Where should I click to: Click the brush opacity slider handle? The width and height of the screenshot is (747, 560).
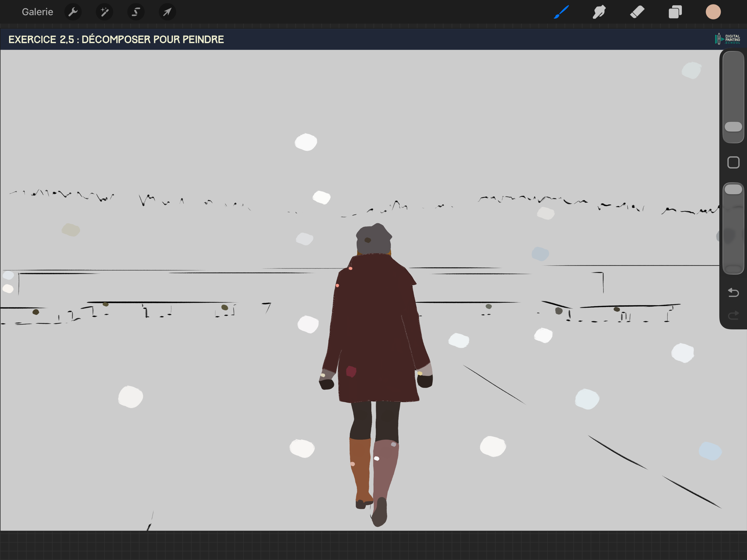pyautogui.click(x=733, y=189)
